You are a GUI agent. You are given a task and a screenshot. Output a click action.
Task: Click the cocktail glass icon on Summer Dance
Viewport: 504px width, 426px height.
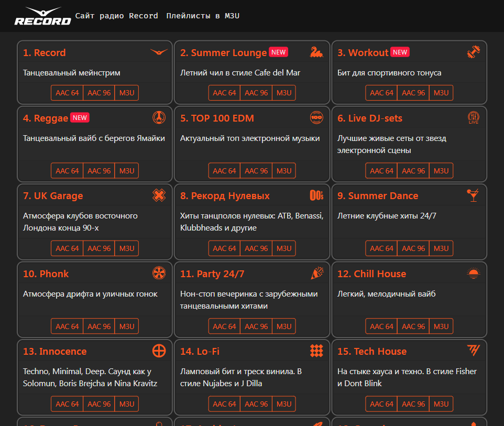473,195
